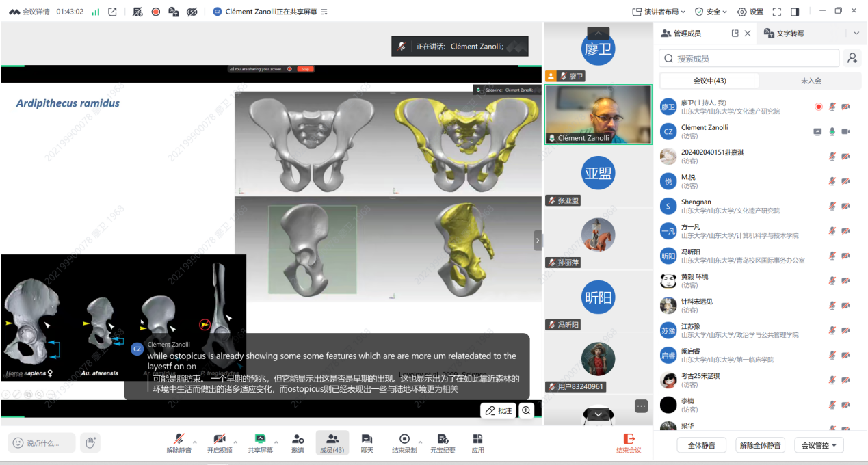
Task: Open meeting details (会议详情)
Action: point(31,12)
